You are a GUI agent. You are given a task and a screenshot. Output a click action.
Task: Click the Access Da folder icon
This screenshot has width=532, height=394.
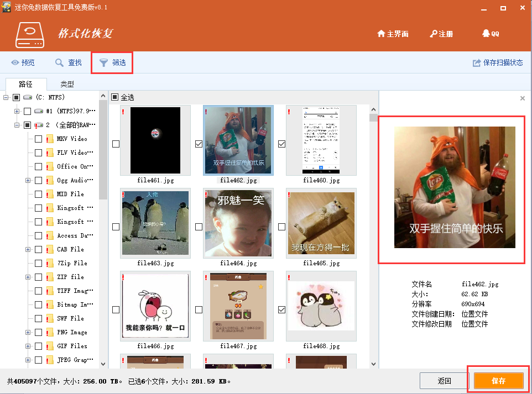coord(50,235)
